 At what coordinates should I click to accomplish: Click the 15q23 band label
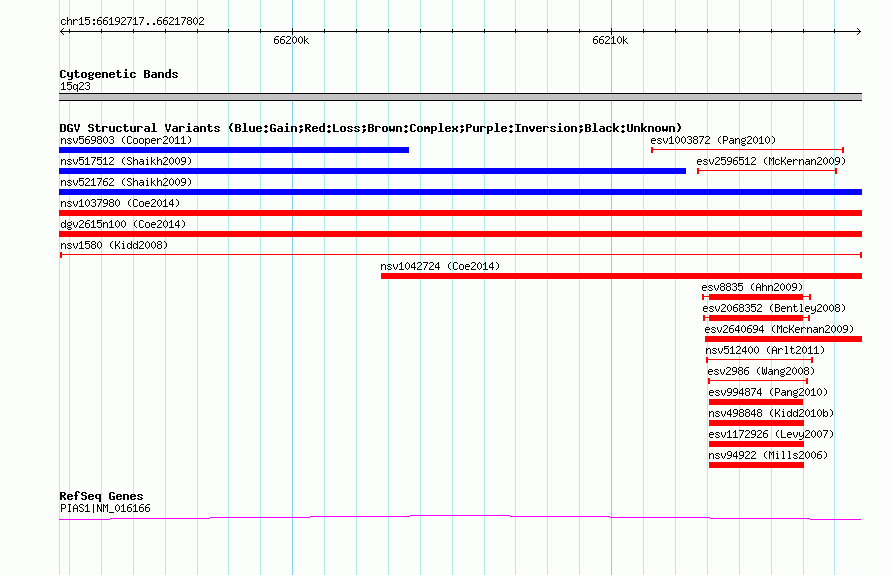point(75,86)
